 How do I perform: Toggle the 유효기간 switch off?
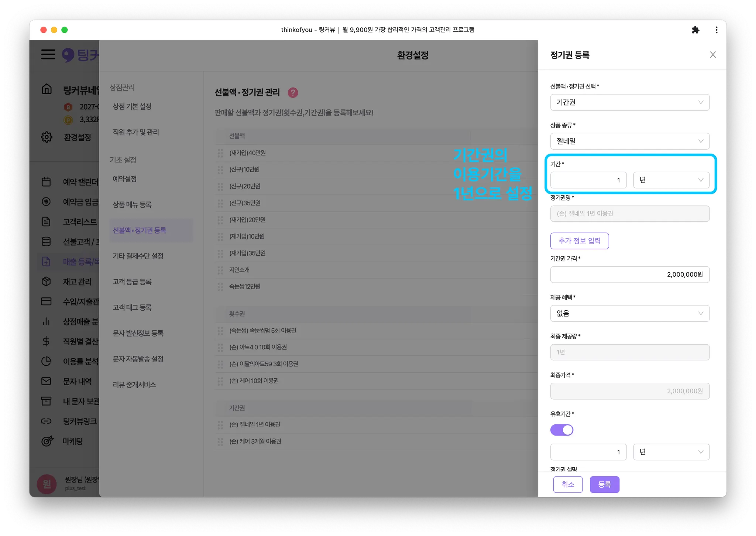(x=561, y=430)
